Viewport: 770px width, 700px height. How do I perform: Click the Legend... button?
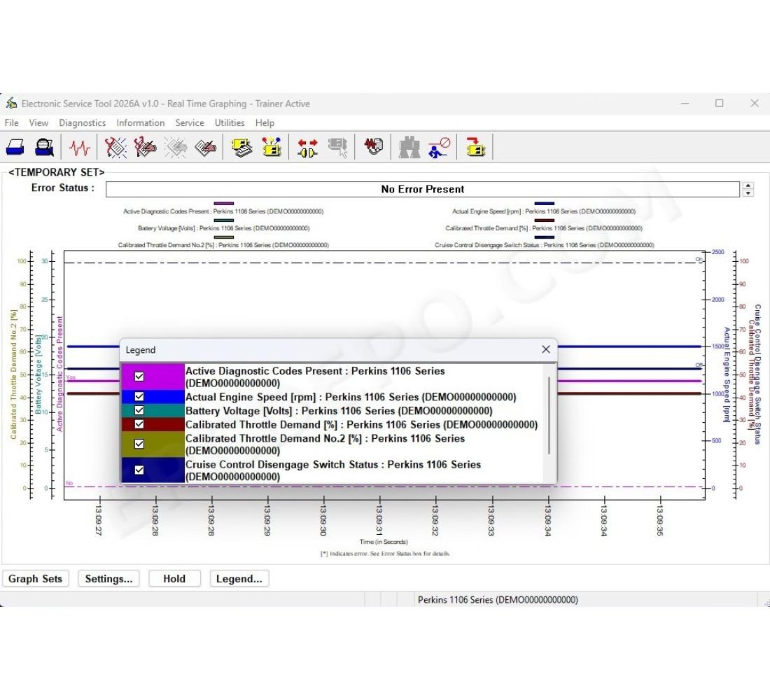tap(239, 579)
